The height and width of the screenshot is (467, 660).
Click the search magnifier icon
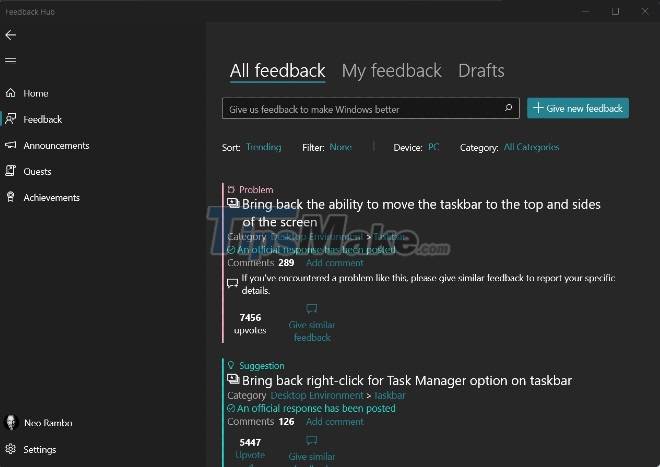(508, 108)
